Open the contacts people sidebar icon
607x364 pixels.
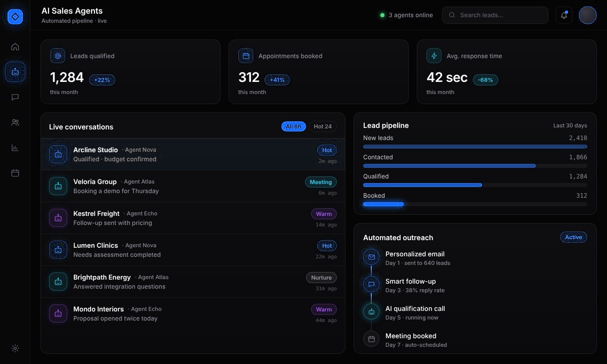point(15,122)
